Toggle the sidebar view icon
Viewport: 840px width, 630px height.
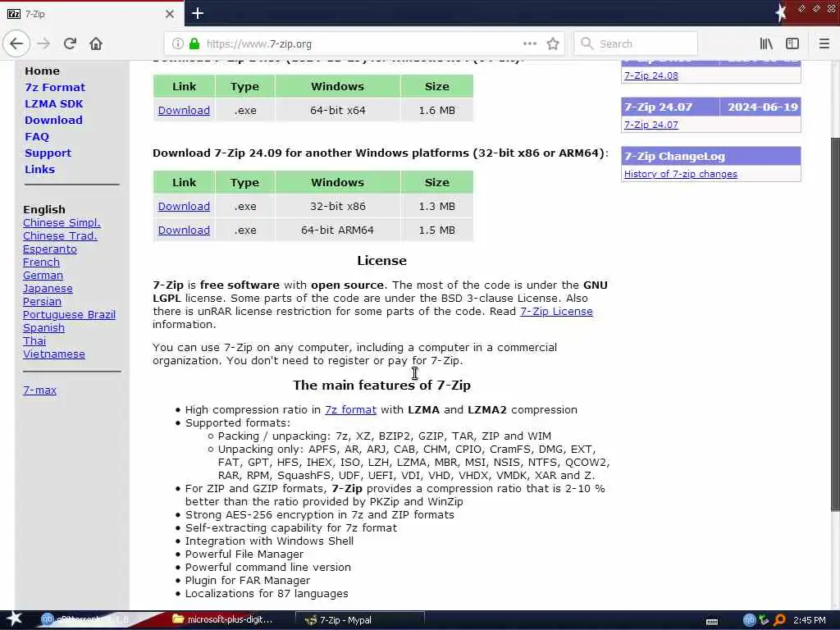pos(792,44)
